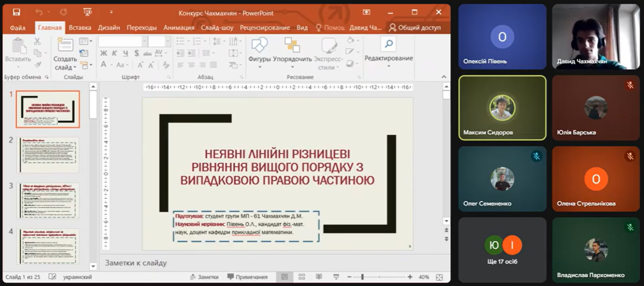The height and width of the screenshot is (286, 644).
Task: Select slide 3 thumbnail in the panel
Action: (x=48, y=201)
